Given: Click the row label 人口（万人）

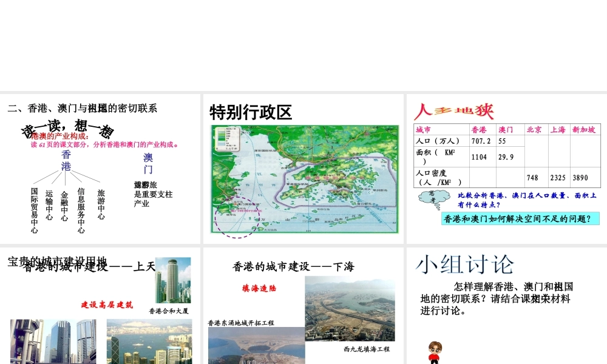Looking at the screenshot, I should click(x=438, y=141).
